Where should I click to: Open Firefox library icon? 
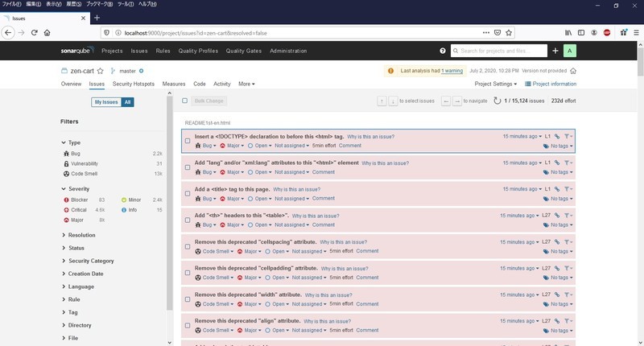[x=568, y=32]
